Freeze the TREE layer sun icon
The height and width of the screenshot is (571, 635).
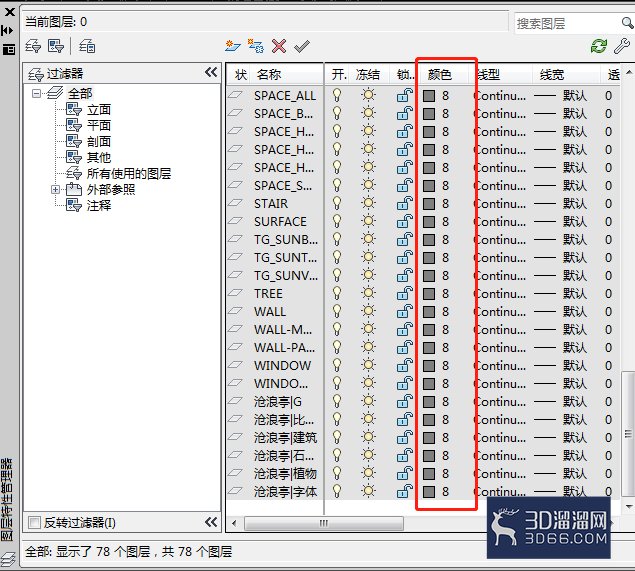[x=368, y=294]
